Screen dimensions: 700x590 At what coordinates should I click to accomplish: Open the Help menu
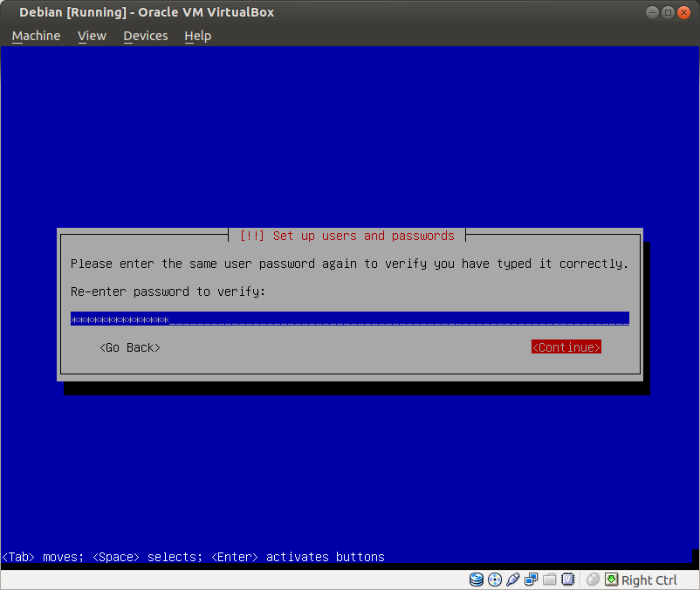pos(198,36)
